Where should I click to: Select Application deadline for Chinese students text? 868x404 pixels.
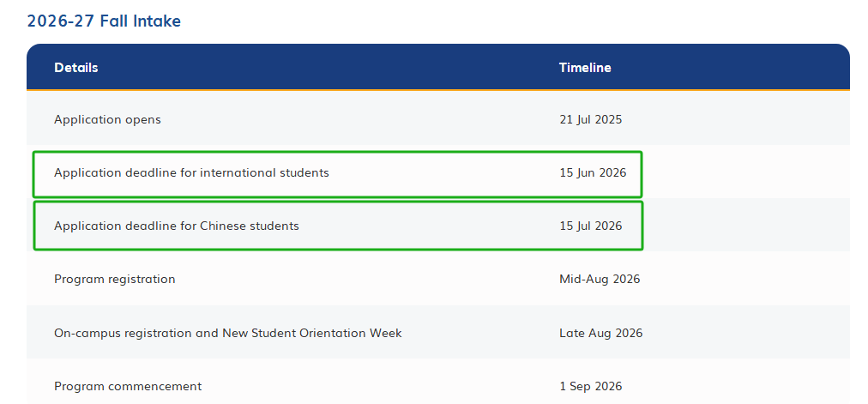tap(177, 226)
